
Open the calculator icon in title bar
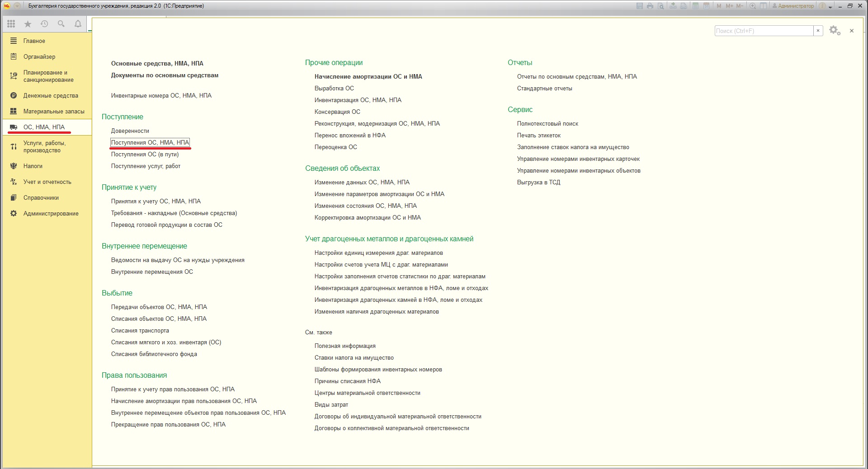695,6
